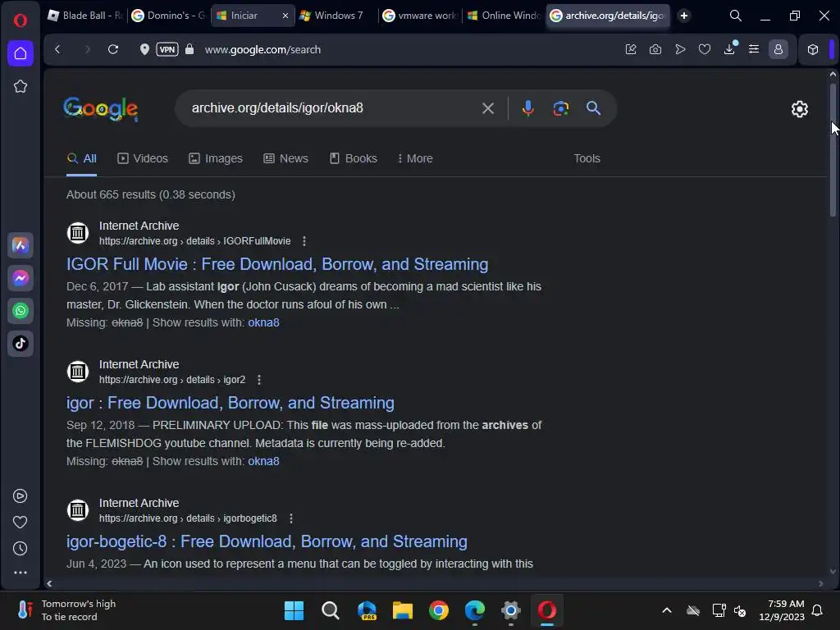Toggle the VPN badge
840x630 pixels.
167,49
